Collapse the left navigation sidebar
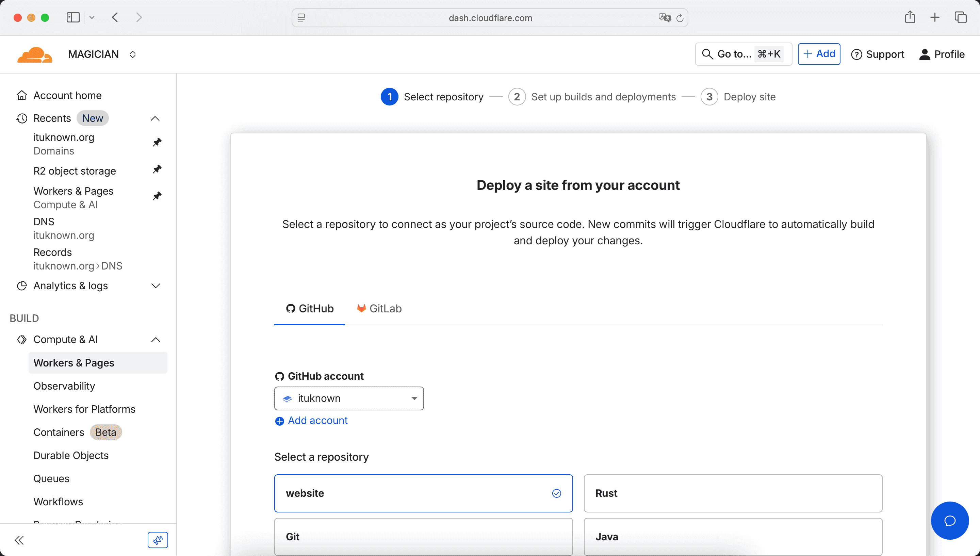 (19, 540)
